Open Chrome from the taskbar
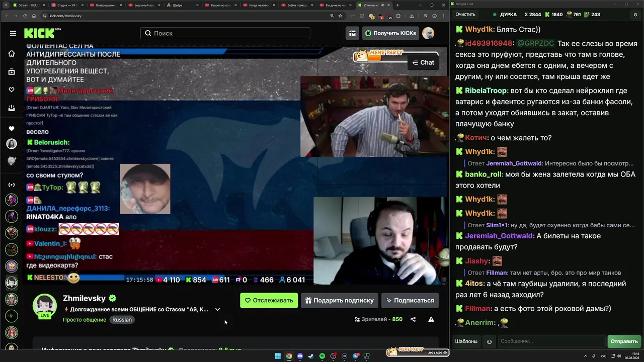The image size is (644, 362). coord(289,356)
